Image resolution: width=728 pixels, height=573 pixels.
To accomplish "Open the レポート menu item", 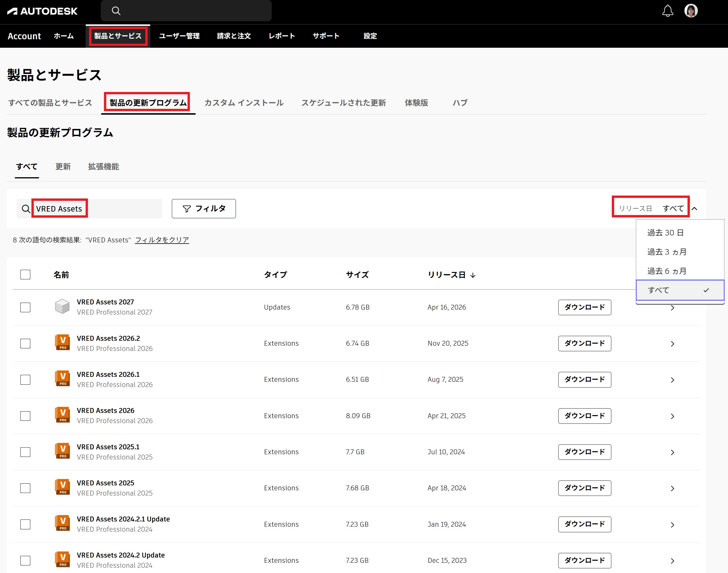I will (x=282, y=36).
